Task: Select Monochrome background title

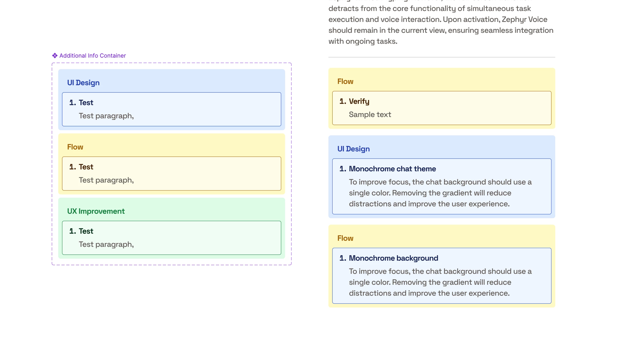Action: pyautogui.click(x=393, y=258)
